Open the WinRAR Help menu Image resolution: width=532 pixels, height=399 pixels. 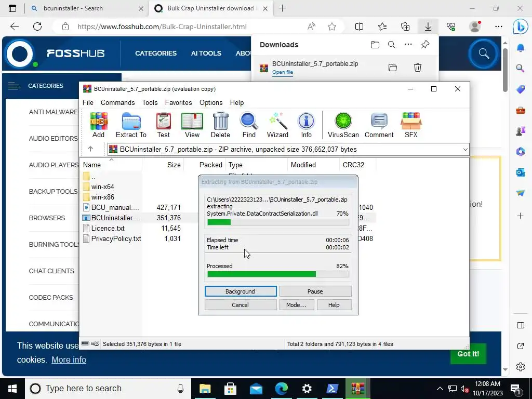pyautogui.click(x=237, y=102)
